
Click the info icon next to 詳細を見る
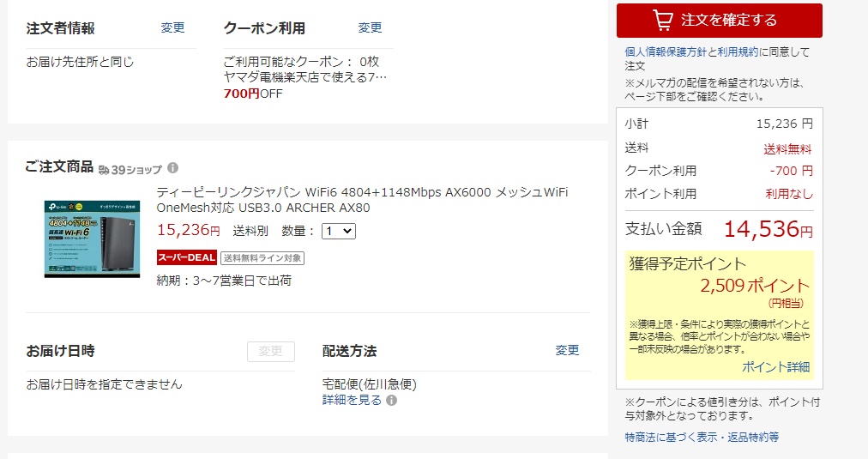(x=391, y=401)
